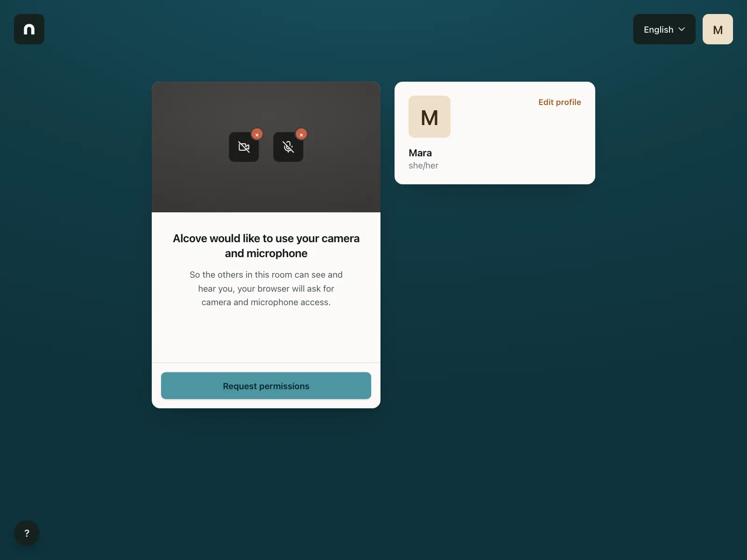Screen dimensions: 747x560
Task: Toggle the muted microphone button
Action: 288,147
